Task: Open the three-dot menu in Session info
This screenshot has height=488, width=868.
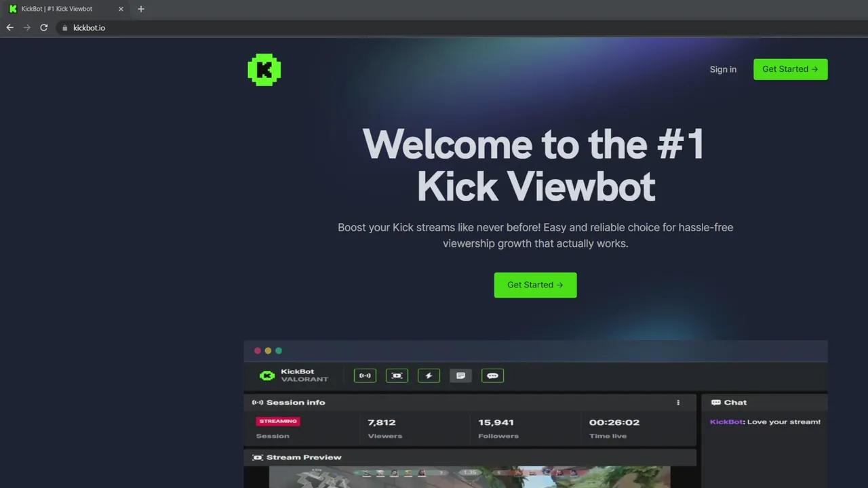Action: click(678, 403)
